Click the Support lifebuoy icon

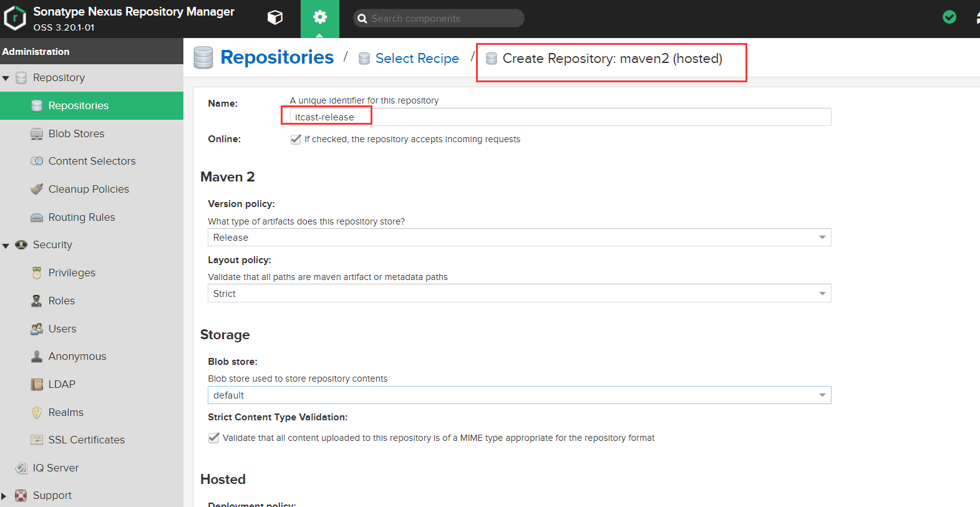[x=21, y=495]
